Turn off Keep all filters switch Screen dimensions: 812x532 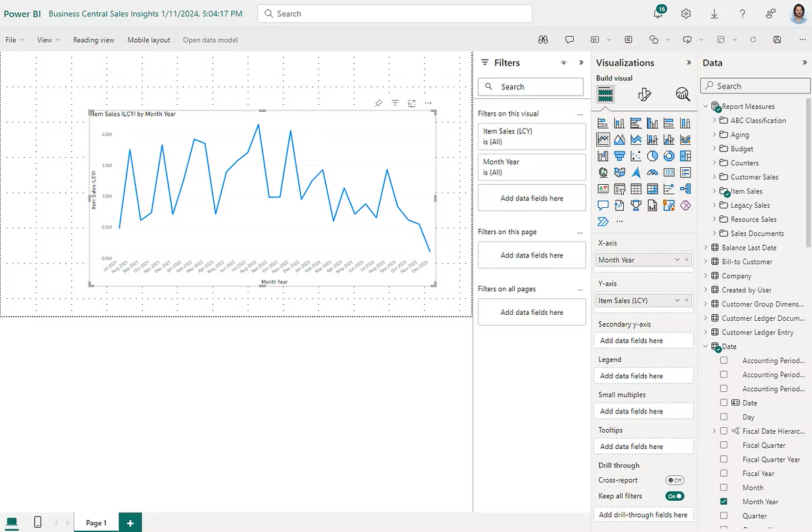pyautogui.click(x=675, y=496)
